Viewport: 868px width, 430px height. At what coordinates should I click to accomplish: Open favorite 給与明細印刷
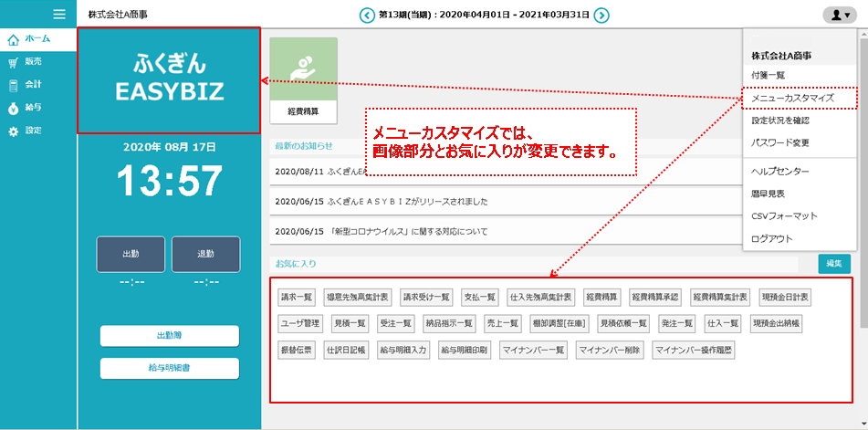tap(464, 351)
